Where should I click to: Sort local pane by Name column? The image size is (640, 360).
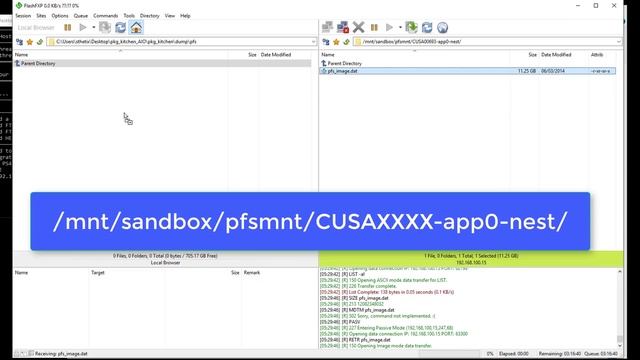coord(22,55)
